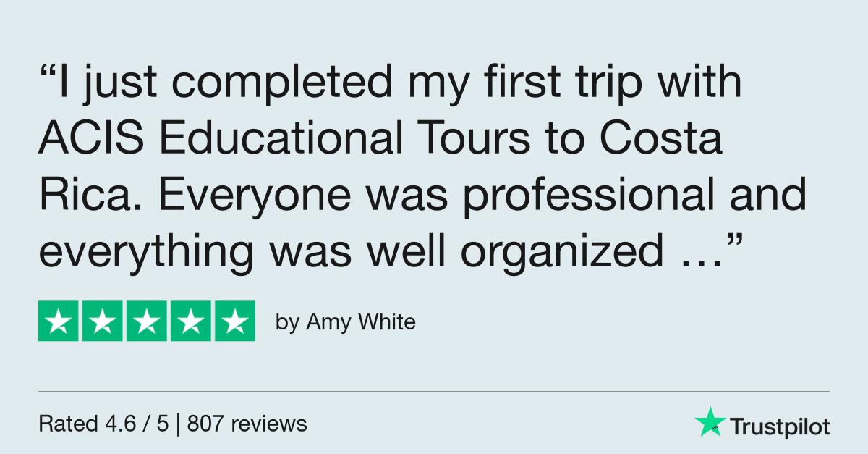Viewport: 868px width, 454px height.
Task: Click the second green rating star
Action: (103, 321)
